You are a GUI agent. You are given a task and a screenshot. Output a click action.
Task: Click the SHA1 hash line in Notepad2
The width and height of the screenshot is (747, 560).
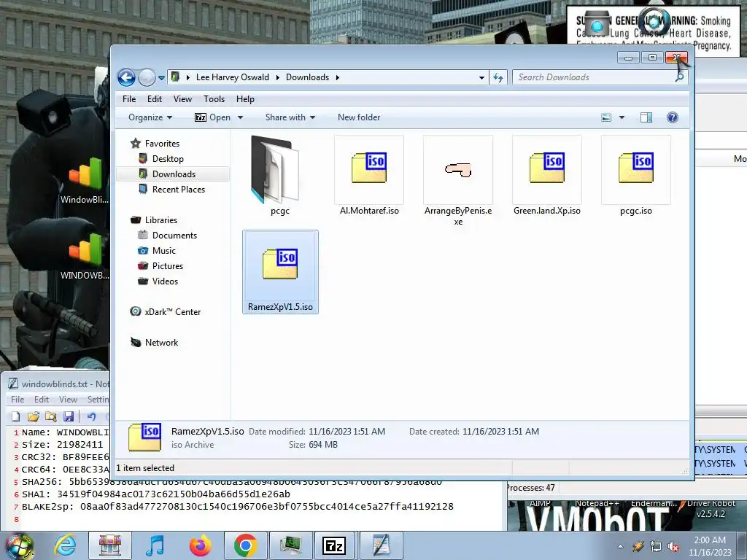click(x=156, y=494)
